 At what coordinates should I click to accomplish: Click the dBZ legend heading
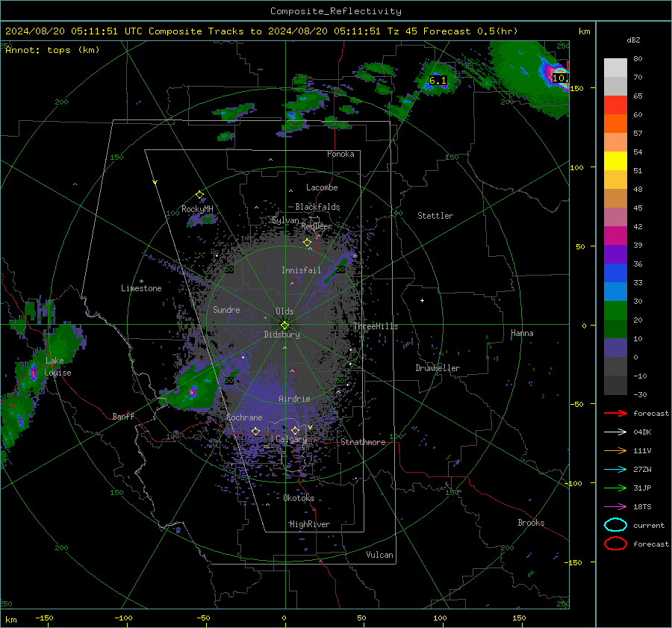(633, 40)
